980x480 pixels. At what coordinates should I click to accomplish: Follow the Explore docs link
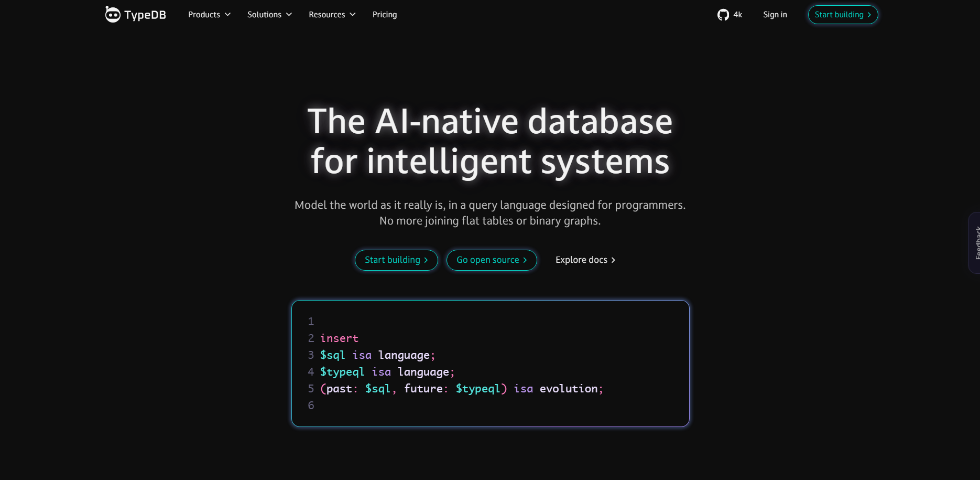tap(581, 260)
